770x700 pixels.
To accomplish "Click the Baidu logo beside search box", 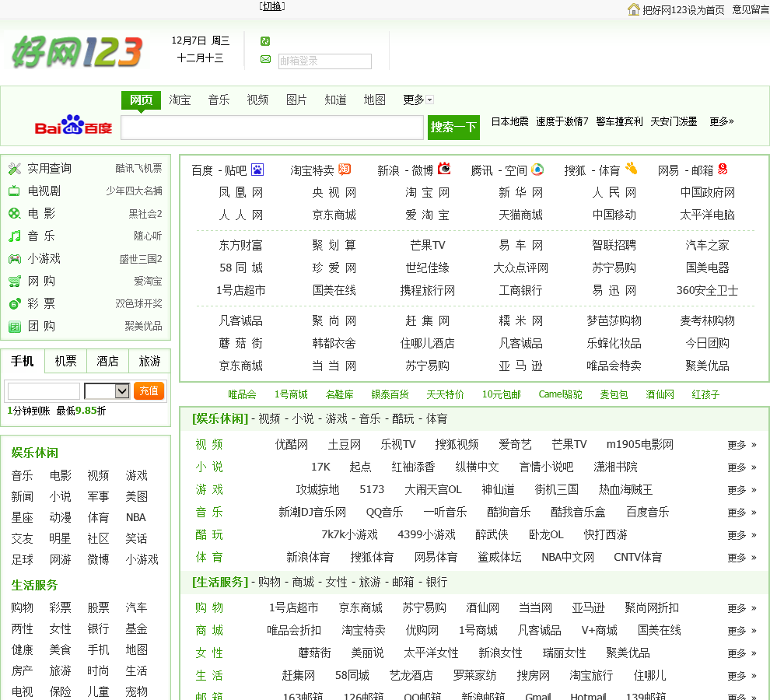I will pos(73,126).
